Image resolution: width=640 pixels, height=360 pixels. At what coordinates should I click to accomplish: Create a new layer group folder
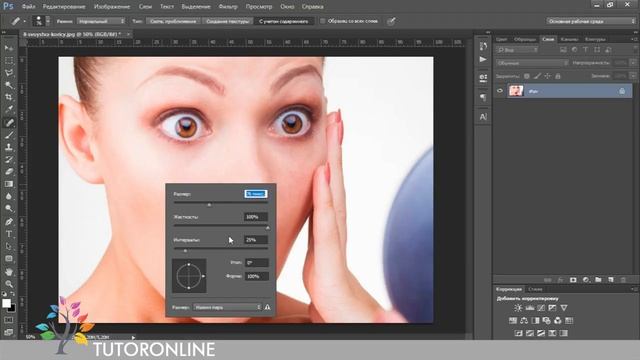pos(598,280)
